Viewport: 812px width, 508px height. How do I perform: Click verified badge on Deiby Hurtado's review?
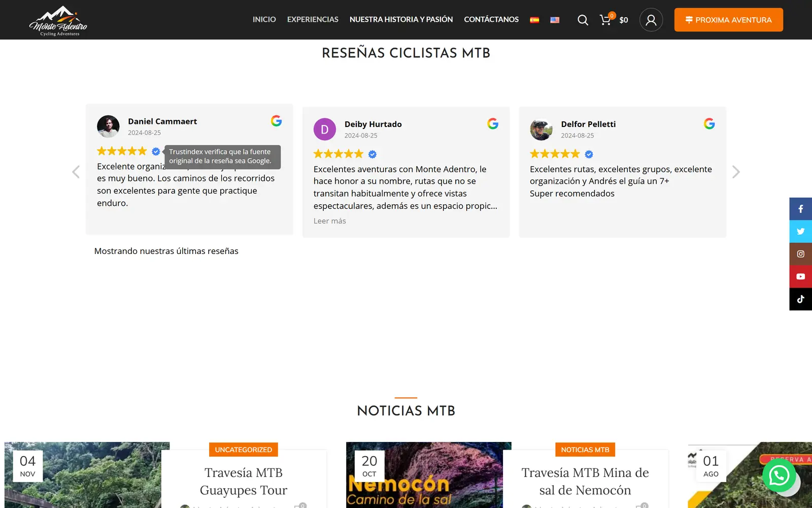[373, 154]
